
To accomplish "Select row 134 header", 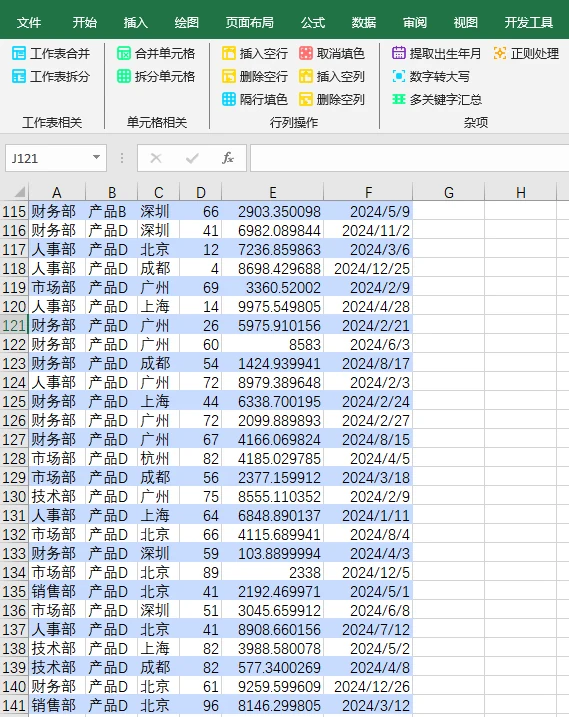I will click(14, 572).
